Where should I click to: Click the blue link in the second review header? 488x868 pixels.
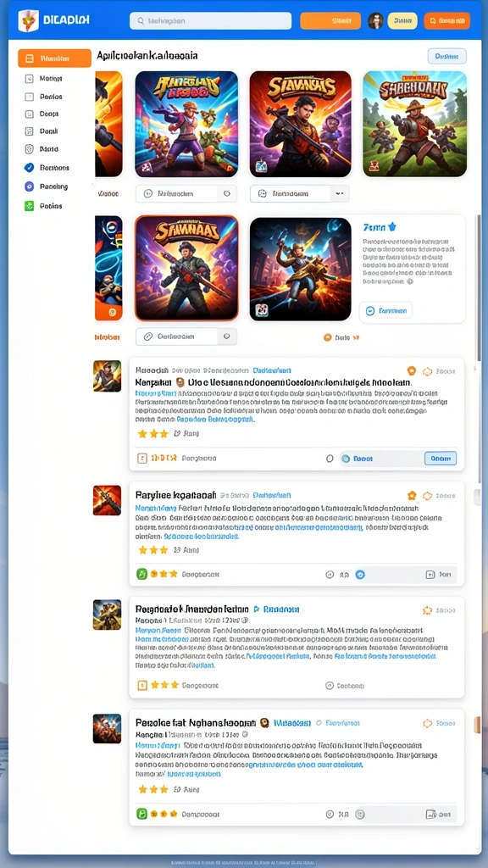point(272,495)
